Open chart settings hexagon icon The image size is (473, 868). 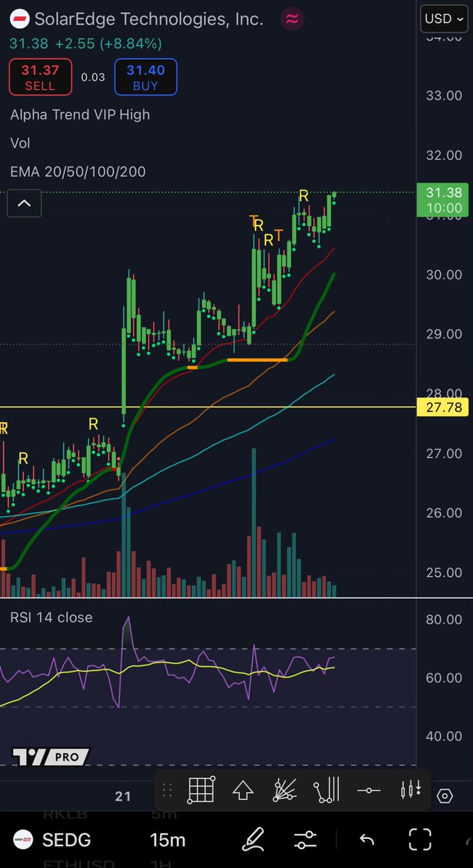[x=445, y=796]
